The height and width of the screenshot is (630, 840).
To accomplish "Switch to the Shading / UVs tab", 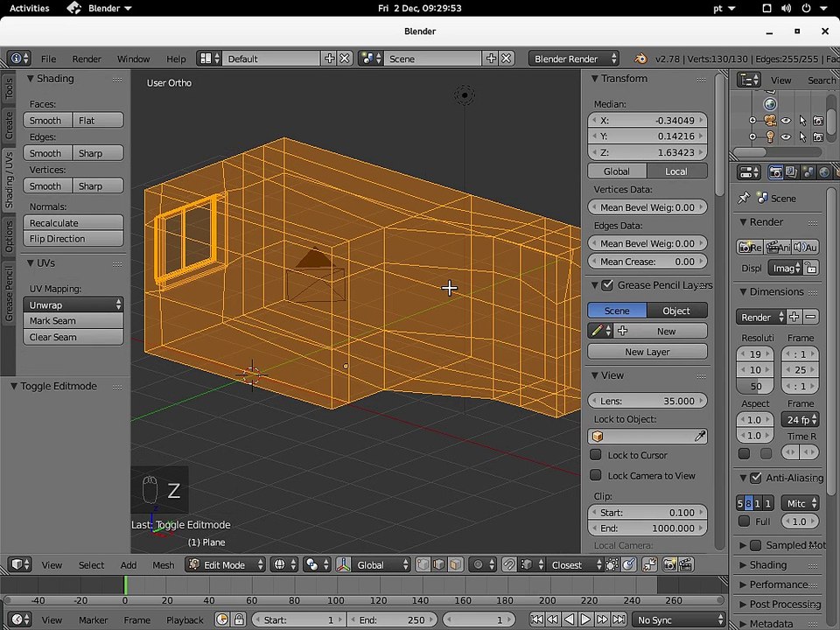I will click(x=9, y=179).
